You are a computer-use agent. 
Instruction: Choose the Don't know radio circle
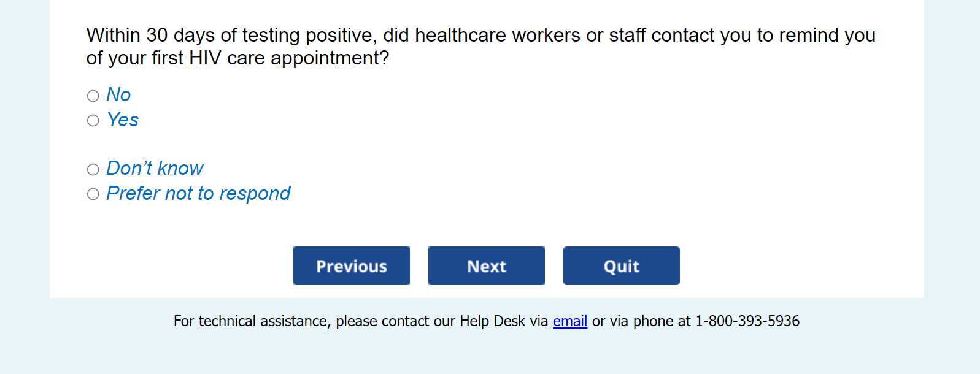click(93, 170)
